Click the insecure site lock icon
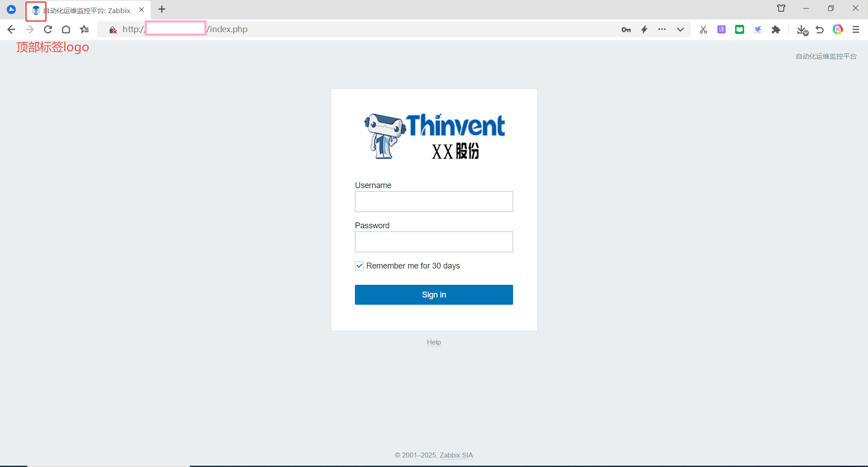Image resolution: width=868 pixels, height=467 pixels. pyautogui.click(x=113, y=30)
